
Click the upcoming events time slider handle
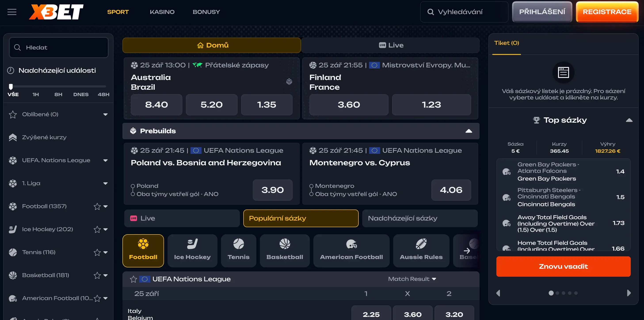point(11,86)
